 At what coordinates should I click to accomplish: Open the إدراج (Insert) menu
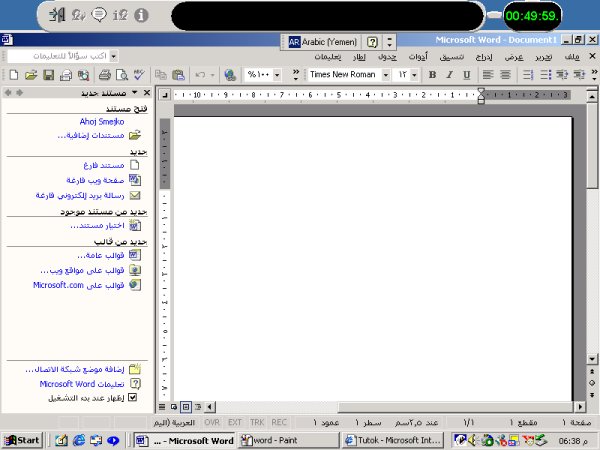484,57
